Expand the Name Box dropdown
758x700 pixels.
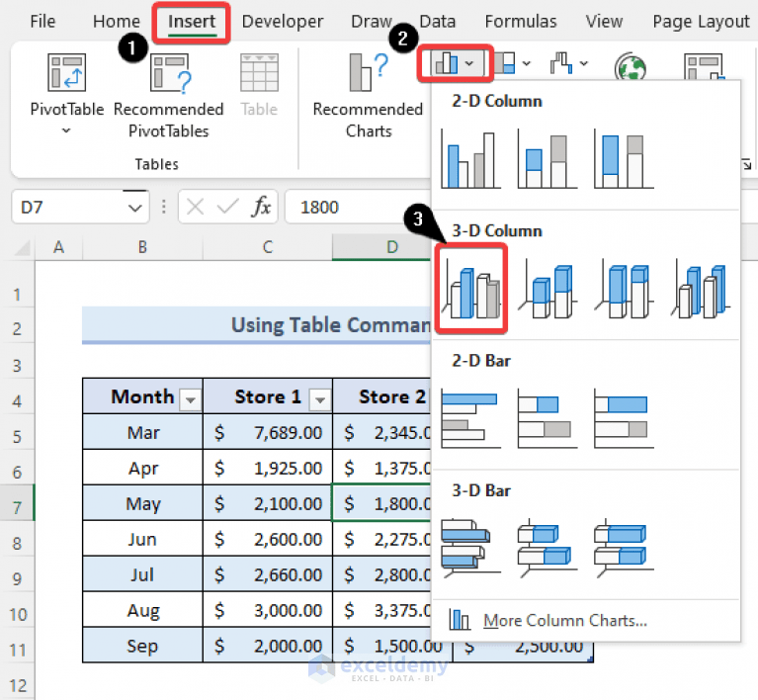[x=134, y=208]
